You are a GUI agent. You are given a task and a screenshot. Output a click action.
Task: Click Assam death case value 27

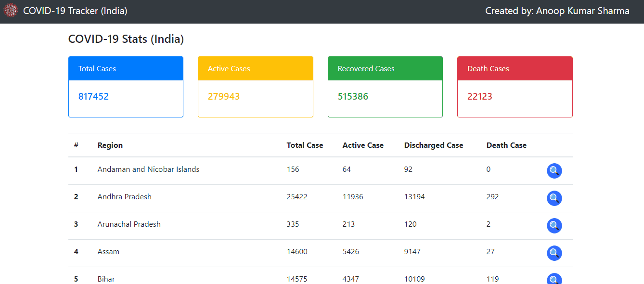[490, 252]
